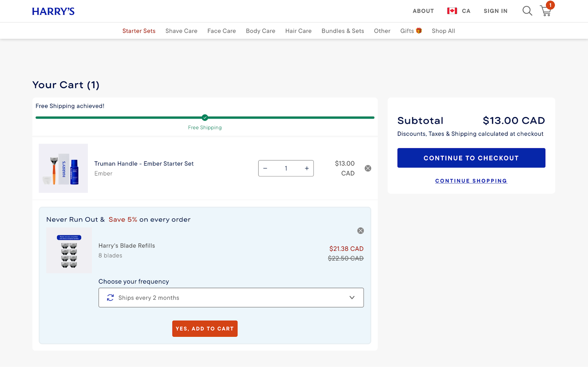
Task: Open the Ships every 2 months dropdown
Action: point(231,297)
